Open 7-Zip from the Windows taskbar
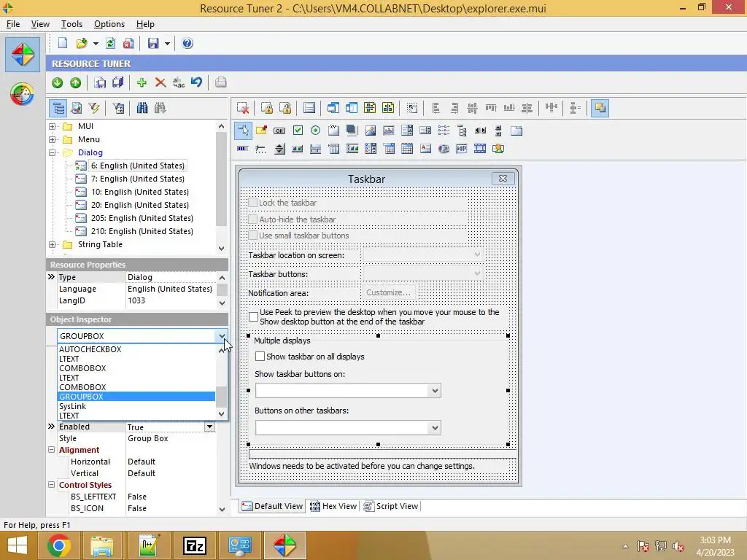 (x=194, y=545)
